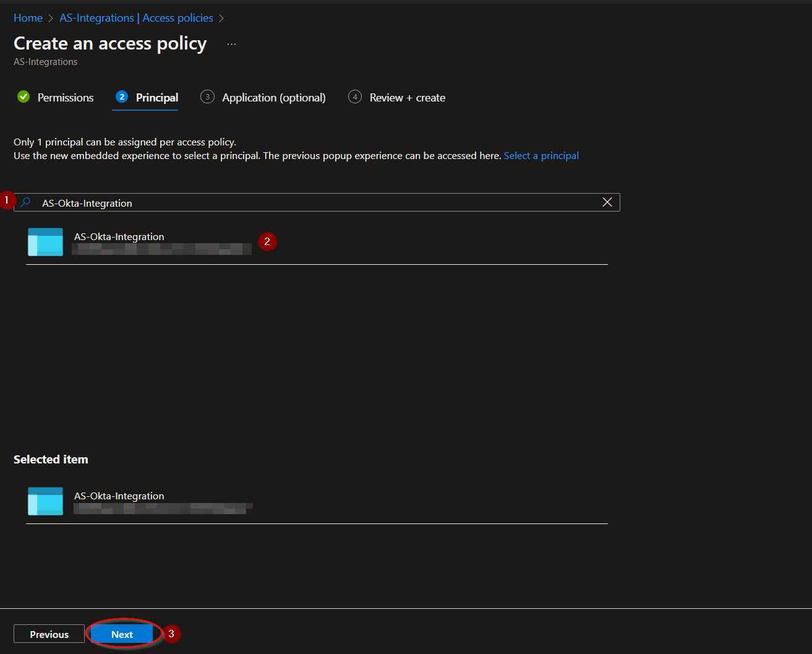This screenshot has width=812, height=654.
Task: Click the Next button
Action: (122, 634)
